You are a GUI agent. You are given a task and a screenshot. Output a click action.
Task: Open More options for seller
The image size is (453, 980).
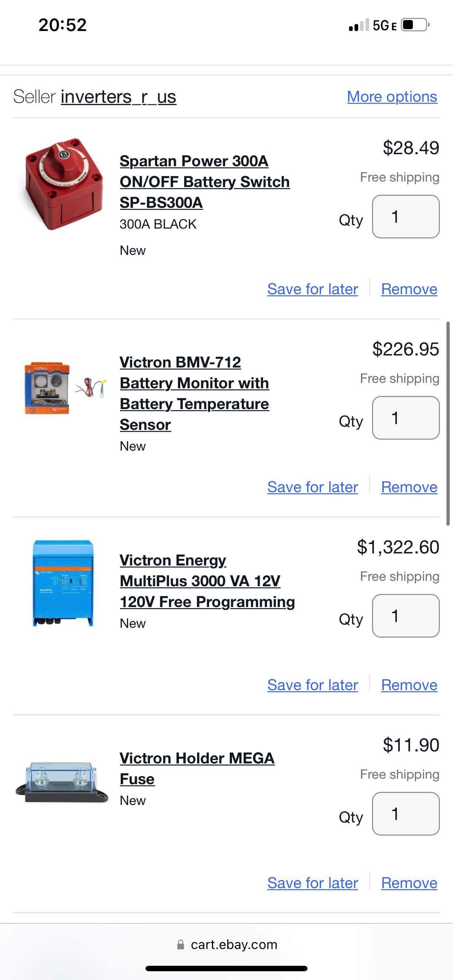pos(392,97)
